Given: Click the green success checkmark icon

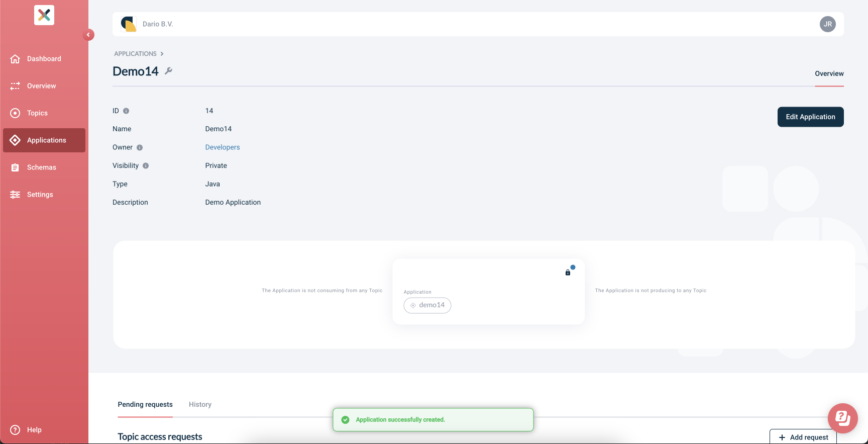Looking at the screenshot, I should [x=346, y=420].
